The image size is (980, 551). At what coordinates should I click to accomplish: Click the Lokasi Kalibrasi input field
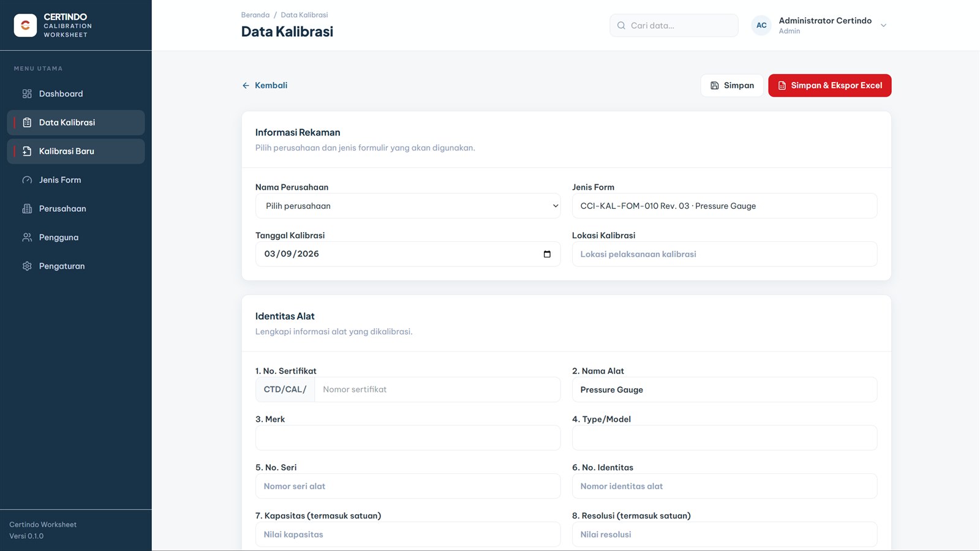[725, 254]
